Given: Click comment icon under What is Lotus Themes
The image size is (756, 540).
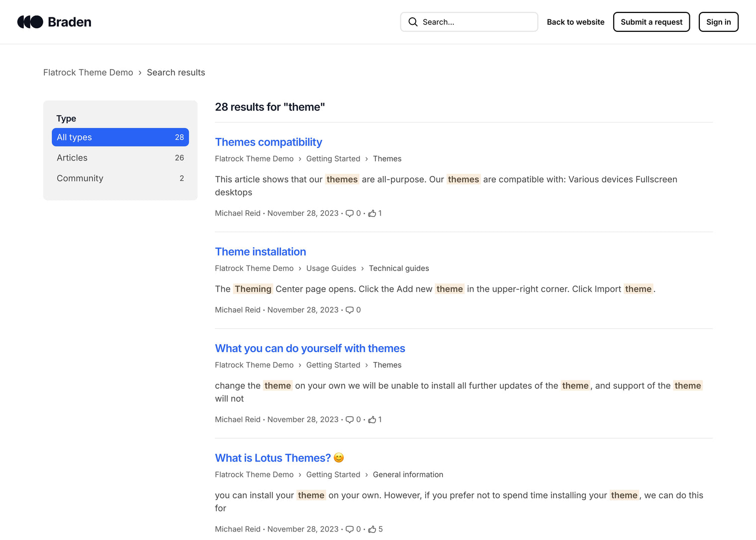Looking at the screenshot, I should (x=349, y=529).
